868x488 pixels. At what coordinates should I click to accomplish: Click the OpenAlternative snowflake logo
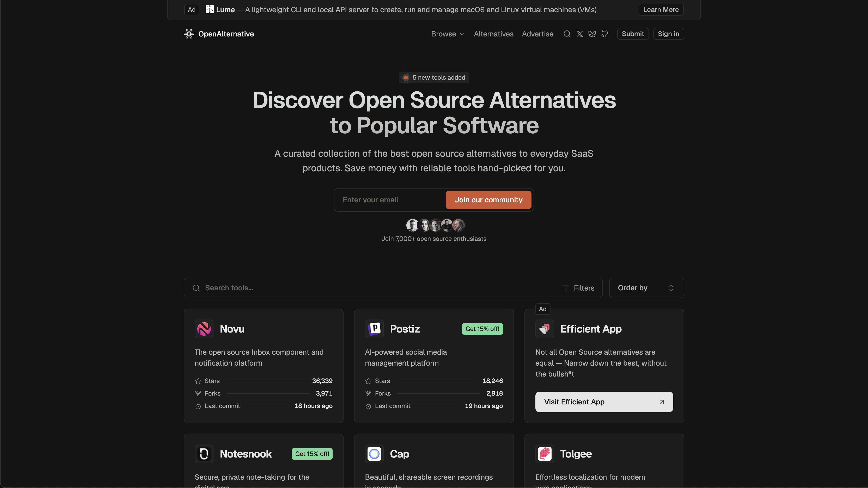[x=189, y=34]
